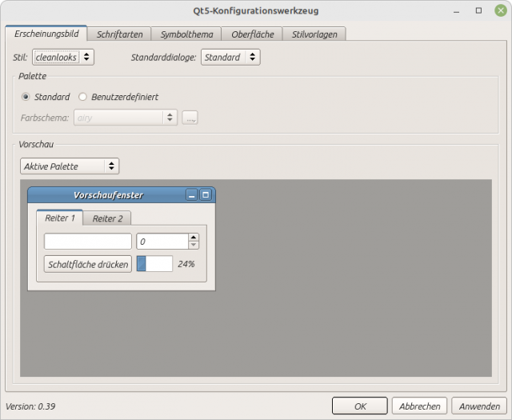Screen dimensions: 512x420
Task: Maximize the Vorschaufenster preview window
Action: [x=206, y=195]
